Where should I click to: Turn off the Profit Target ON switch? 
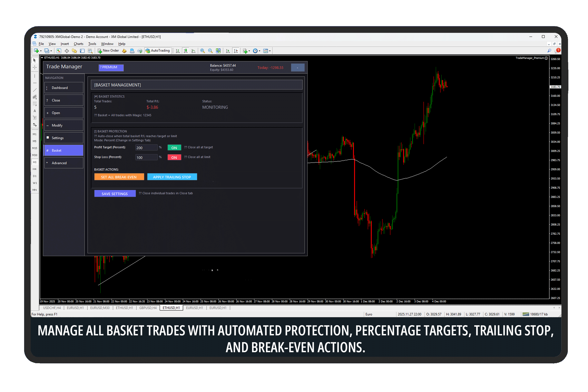174,148
